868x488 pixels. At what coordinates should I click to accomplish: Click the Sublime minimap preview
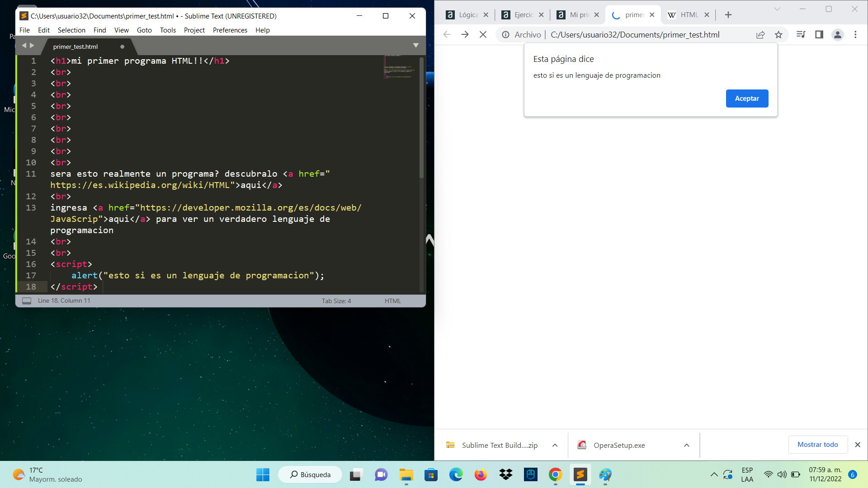pyautogui.click(x=399, y=67)
